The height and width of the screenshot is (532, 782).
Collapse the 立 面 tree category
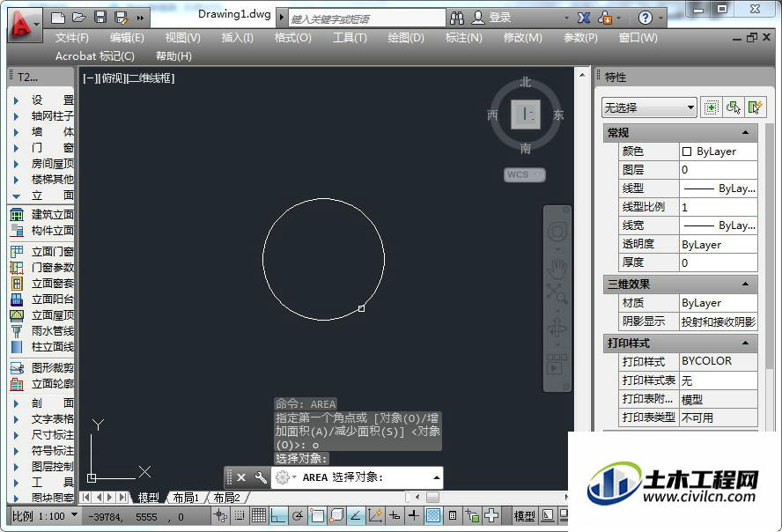point(16,196)
